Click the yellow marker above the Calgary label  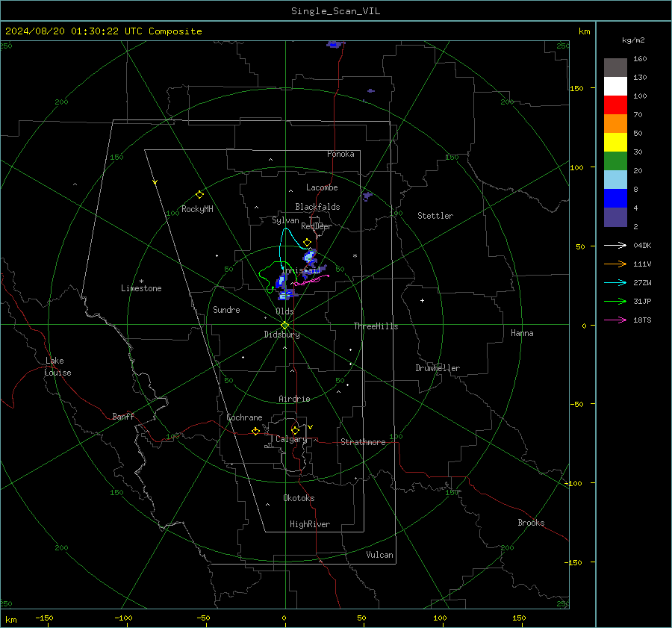tap(295, 430)
